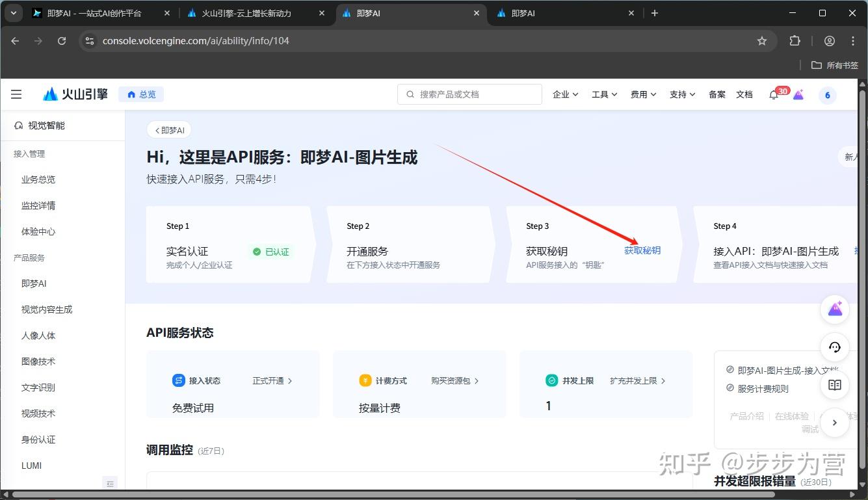Click the 计费方式 yellow icon

365,380
